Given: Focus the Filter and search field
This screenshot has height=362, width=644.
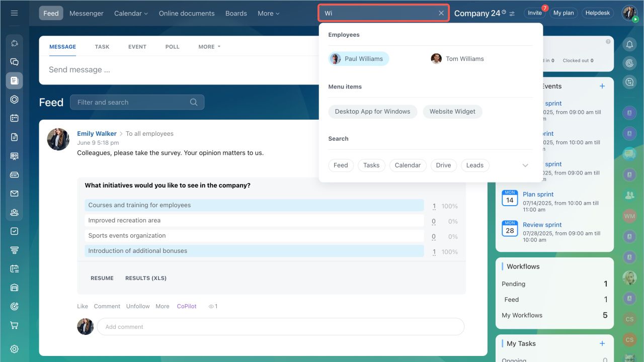Looking at the screenshot, I should click(137, 102).
